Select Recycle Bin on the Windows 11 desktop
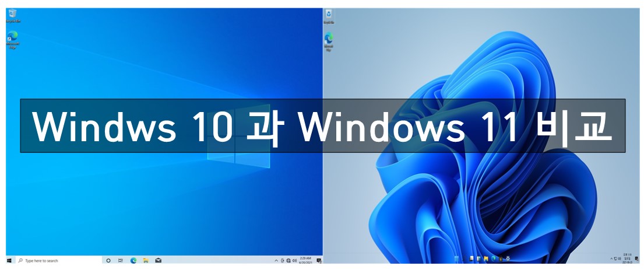Image resolution: width=644 pixels, height=269 pixels. coord(329,17)
